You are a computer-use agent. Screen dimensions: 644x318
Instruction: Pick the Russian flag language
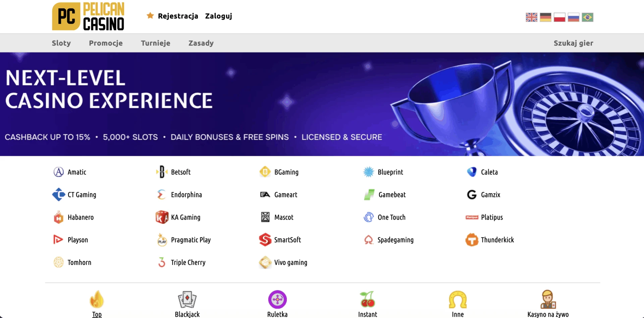click(x=574, y=17)
